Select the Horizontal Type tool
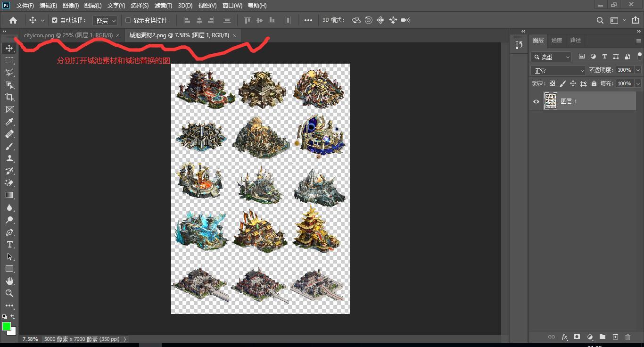 [9, 244]
